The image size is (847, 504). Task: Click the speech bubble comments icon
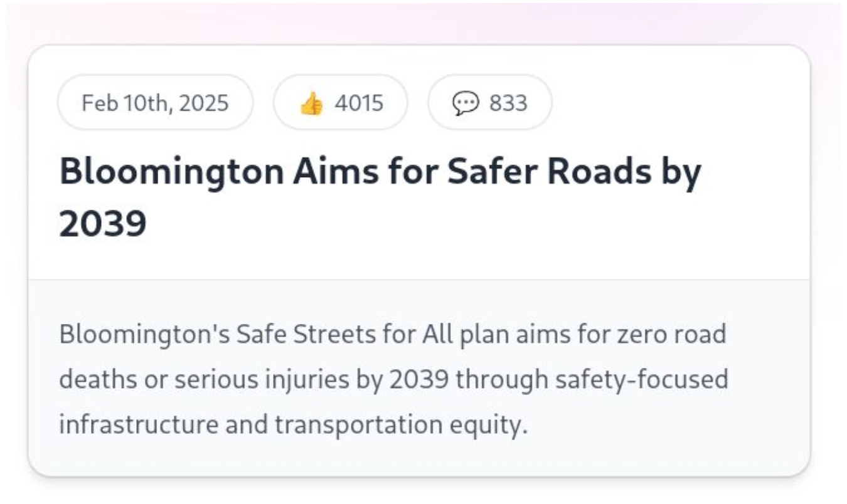466,103
